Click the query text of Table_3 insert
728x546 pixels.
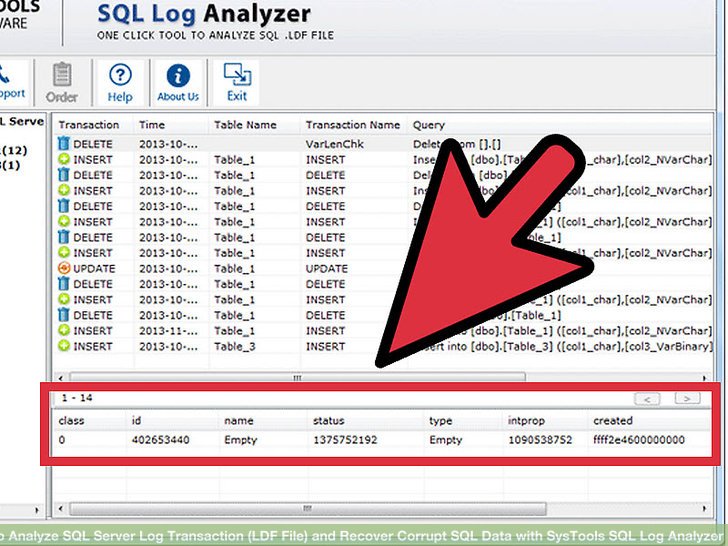[562, 346]
